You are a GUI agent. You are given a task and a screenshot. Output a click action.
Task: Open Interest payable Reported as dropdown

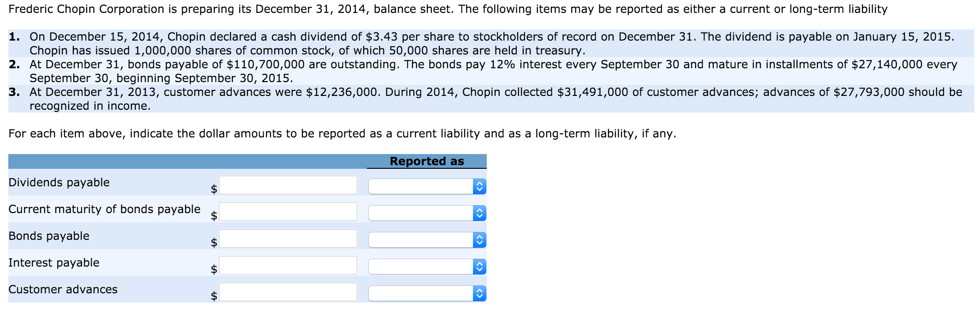(x=427, y=267)
